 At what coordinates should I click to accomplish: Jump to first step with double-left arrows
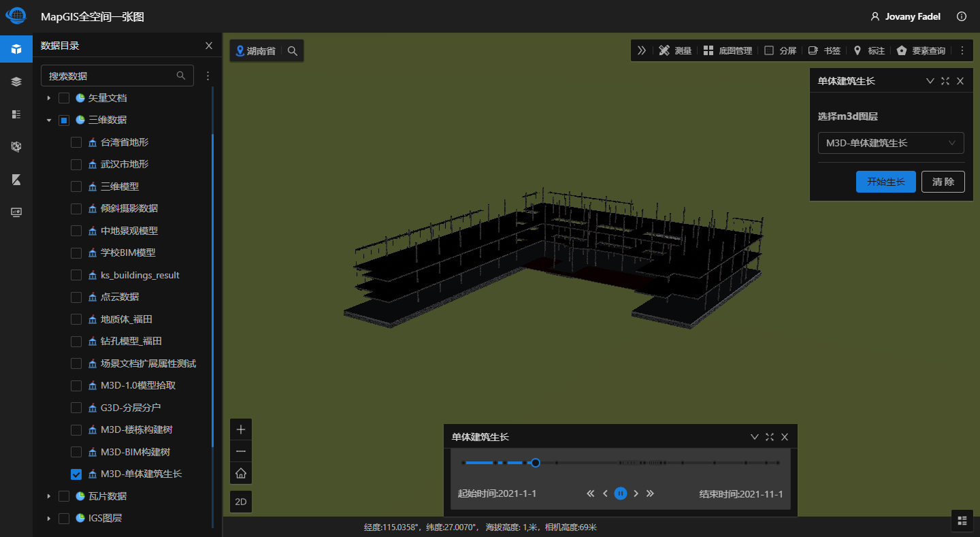point(591,493)
